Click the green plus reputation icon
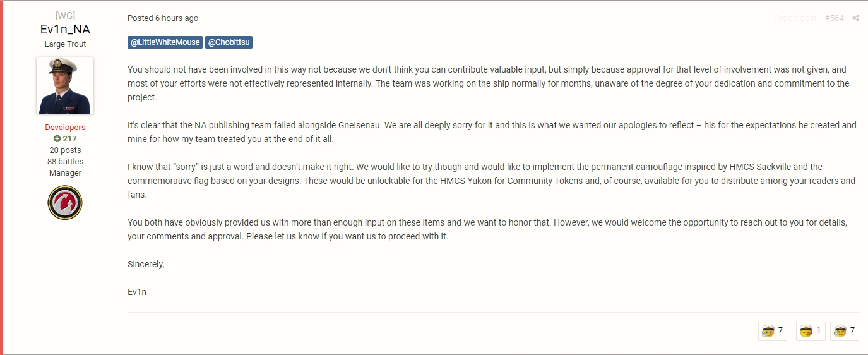The image size is (868, 355). (x=57, y=139)
